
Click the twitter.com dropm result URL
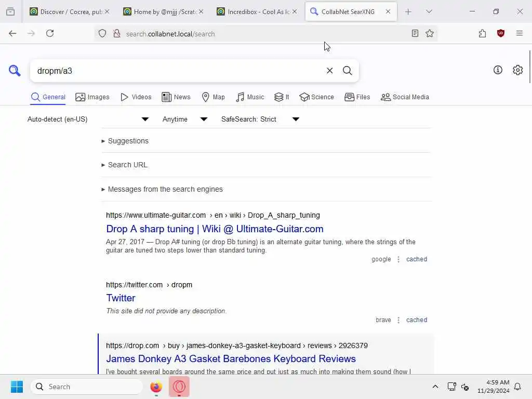click(x=149, y=285)
